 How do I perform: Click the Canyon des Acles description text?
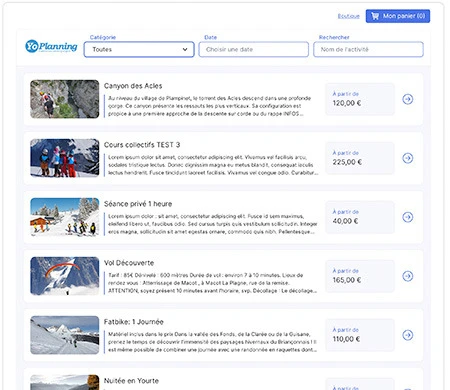point(209,106)
